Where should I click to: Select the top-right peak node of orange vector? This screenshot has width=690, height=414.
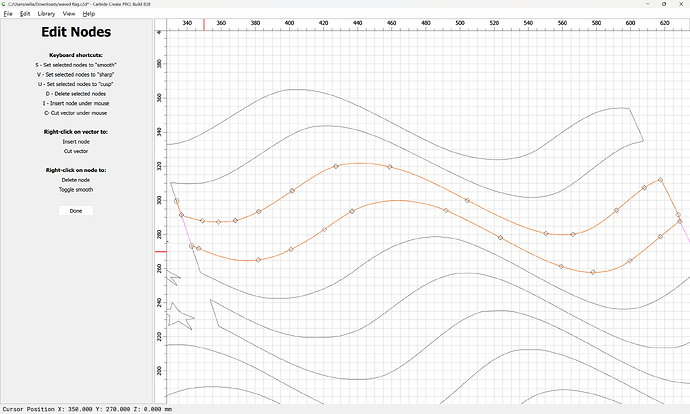pos(660,180)
